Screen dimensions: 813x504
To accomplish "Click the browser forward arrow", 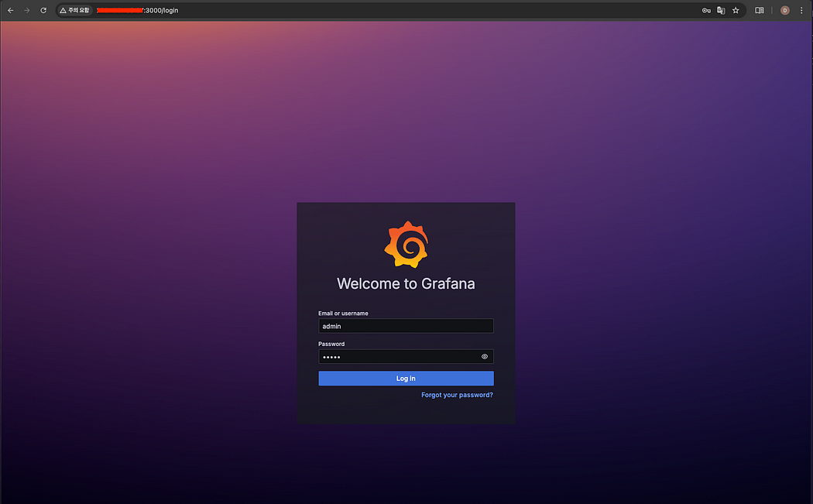I will pyautogui.click(x=27, y=10).
